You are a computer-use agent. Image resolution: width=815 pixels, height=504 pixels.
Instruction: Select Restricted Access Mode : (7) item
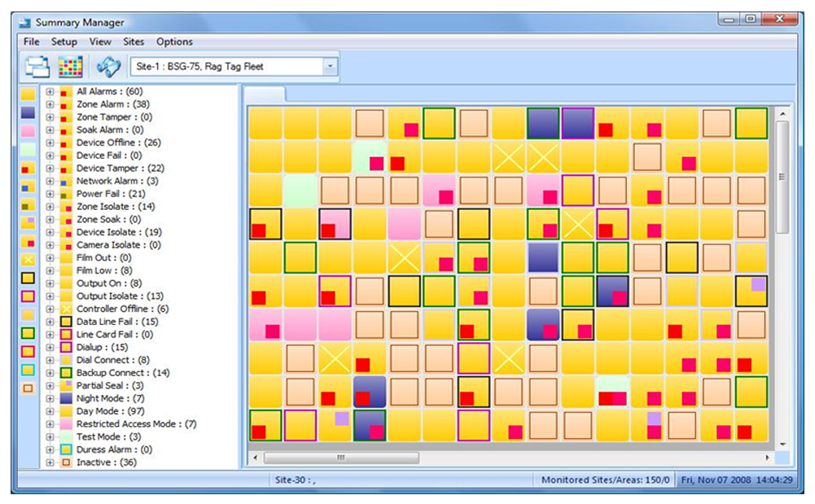pyautogui.click(x=136, y=424)
